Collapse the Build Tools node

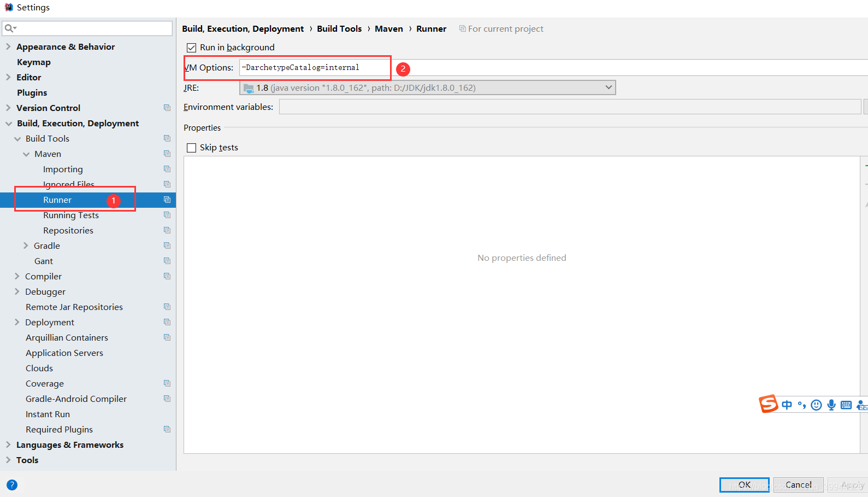point(17,139)
